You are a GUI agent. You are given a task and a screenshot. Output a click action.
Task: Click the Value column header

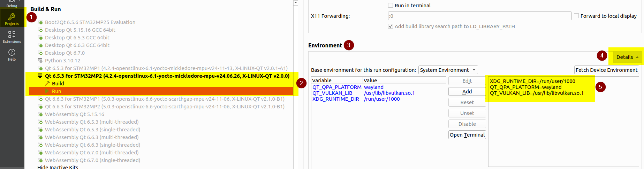[x=404, y=80]
